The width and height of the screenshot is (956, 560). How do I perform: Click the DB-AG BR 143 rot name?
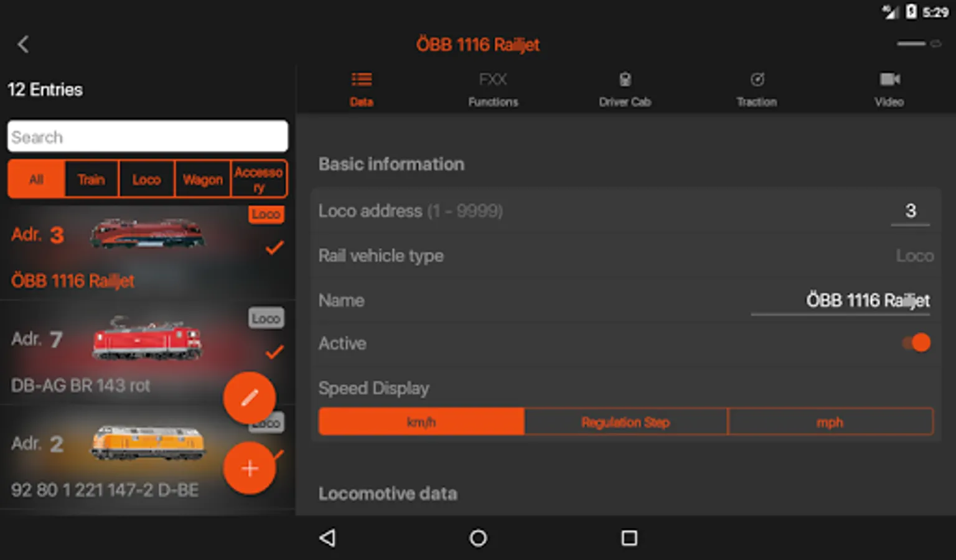pyautogui.click(x=80, y=385)
